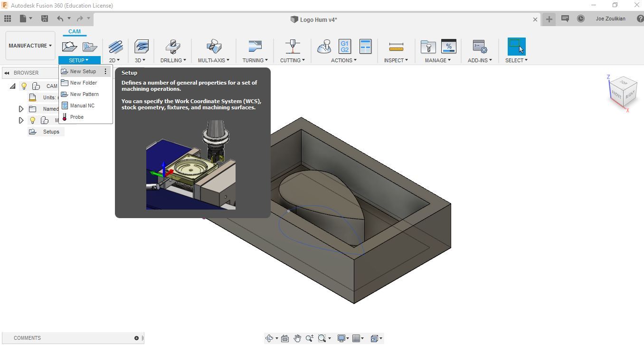Redo the last undone action
Viewport: 644px width, 345px height.
[x=80, y=19]
